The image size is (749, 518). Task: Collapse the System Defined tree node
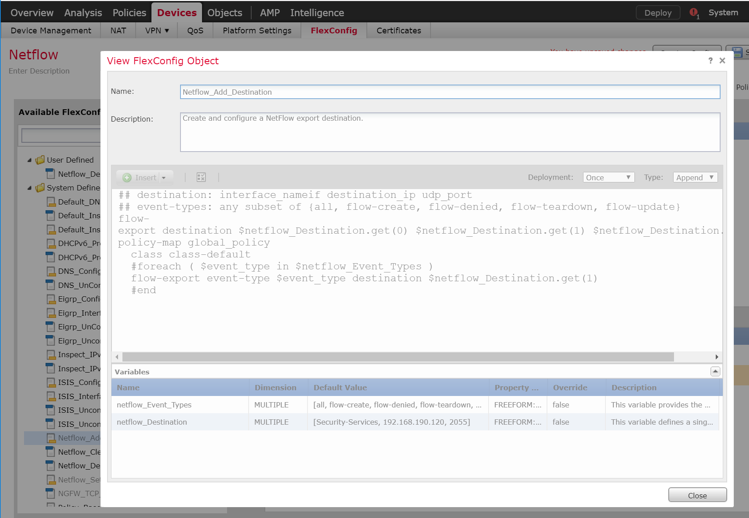29,188
